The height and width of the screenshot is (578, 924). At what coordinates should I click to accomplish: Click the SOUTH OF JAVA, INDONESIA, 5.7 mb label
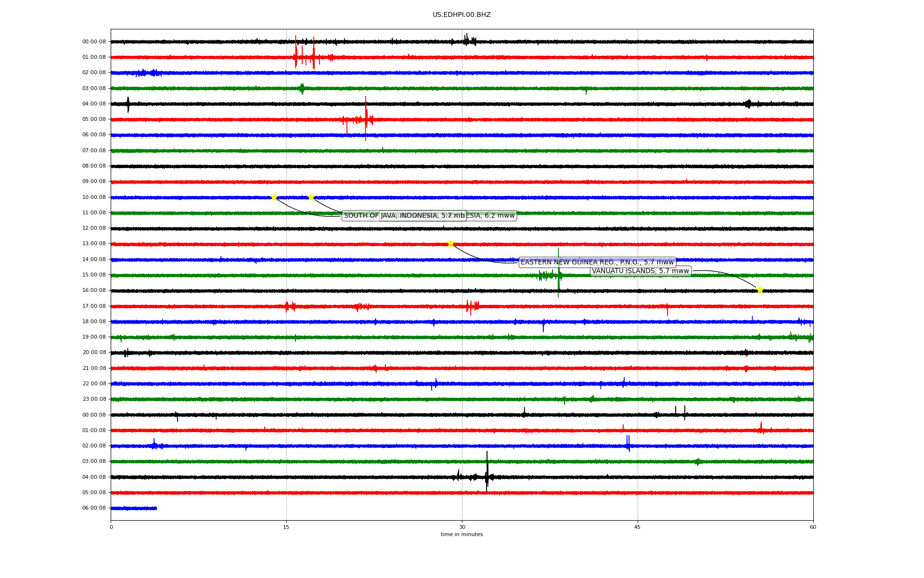point(404,216)
